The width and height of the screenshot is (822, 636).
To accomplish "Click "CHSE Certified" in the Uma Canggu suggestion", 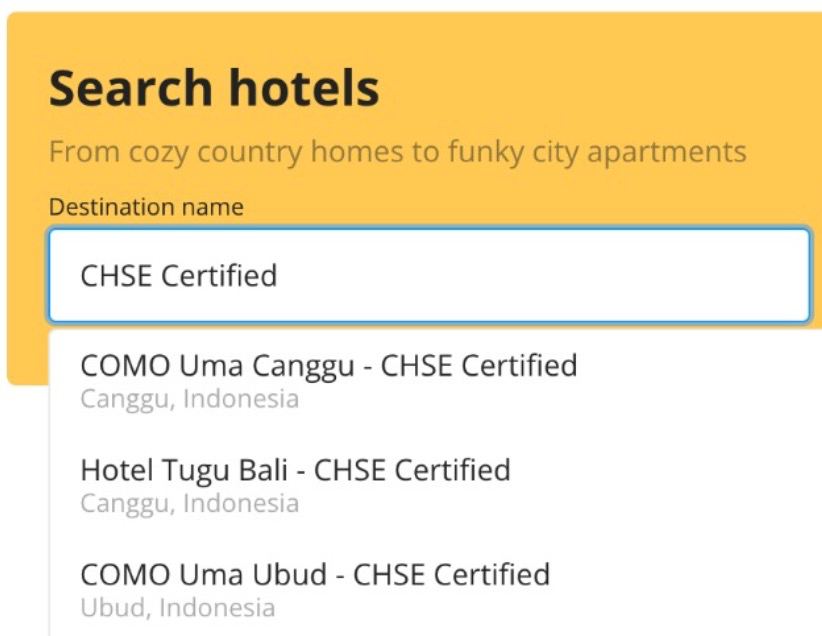I will [479, 367].
